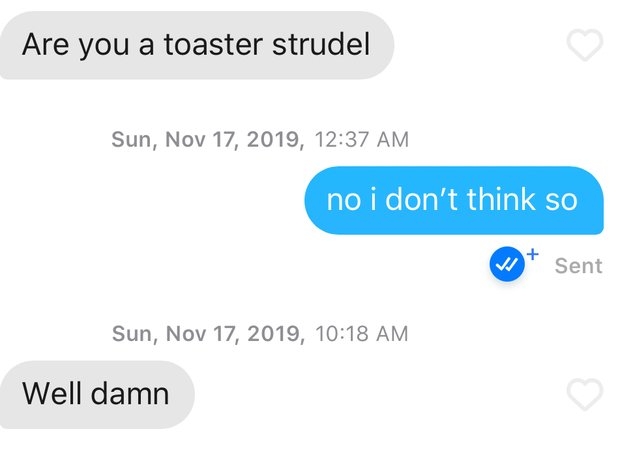
Task: Click the 10:18 AM timestamp
Action: tap(361, 334)
